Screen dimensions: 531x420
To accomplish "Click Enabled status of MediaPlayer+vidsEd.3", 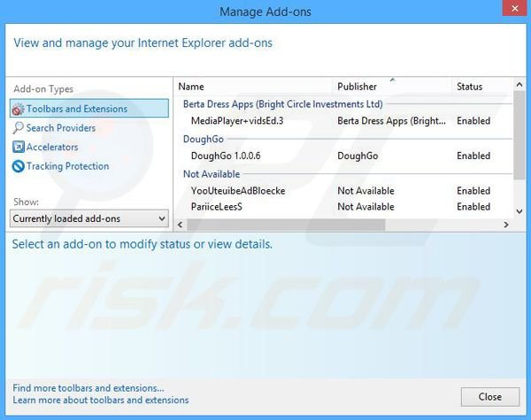I will coord(473,121).
